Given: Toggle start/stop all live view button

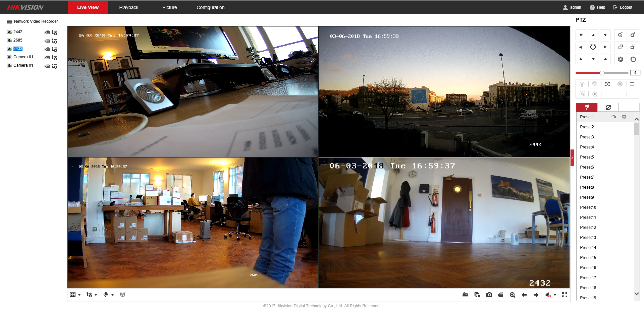Looking at the screenshot, I should pos(465,295).
